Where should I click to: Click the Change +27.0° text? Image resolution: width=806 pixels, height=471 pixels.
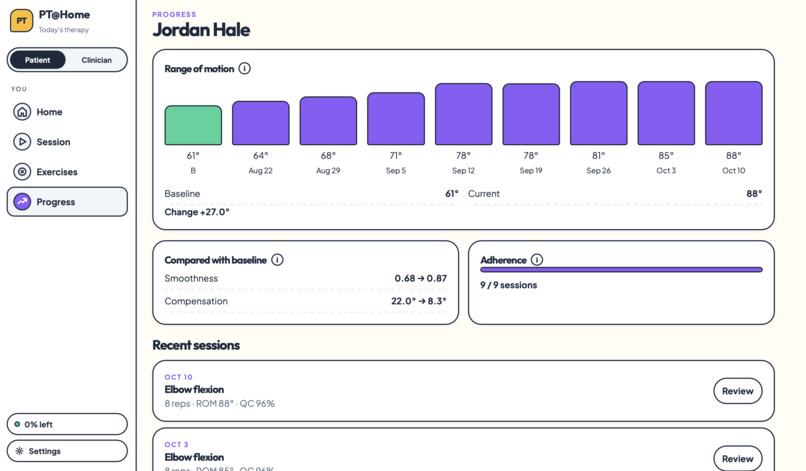[197, 212]
